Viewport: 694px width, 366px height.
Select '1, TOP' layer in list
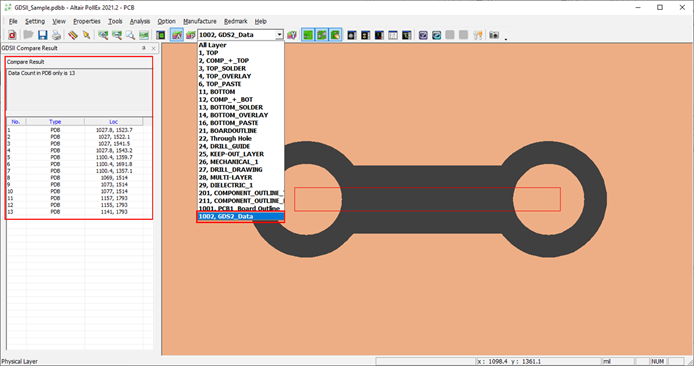(x=241, y=53)
